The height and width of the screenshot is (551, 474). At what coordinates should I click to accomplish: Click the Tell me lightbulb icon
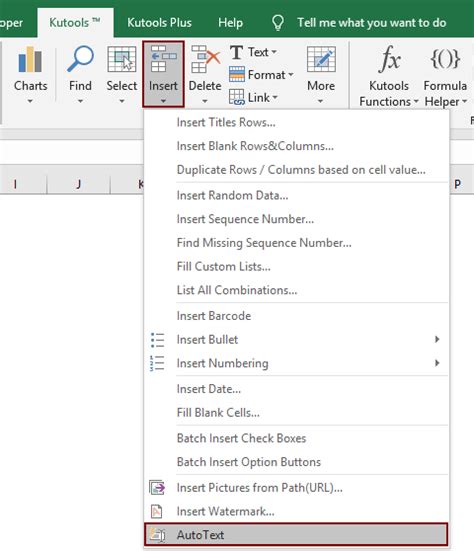[x=278, y=23]
